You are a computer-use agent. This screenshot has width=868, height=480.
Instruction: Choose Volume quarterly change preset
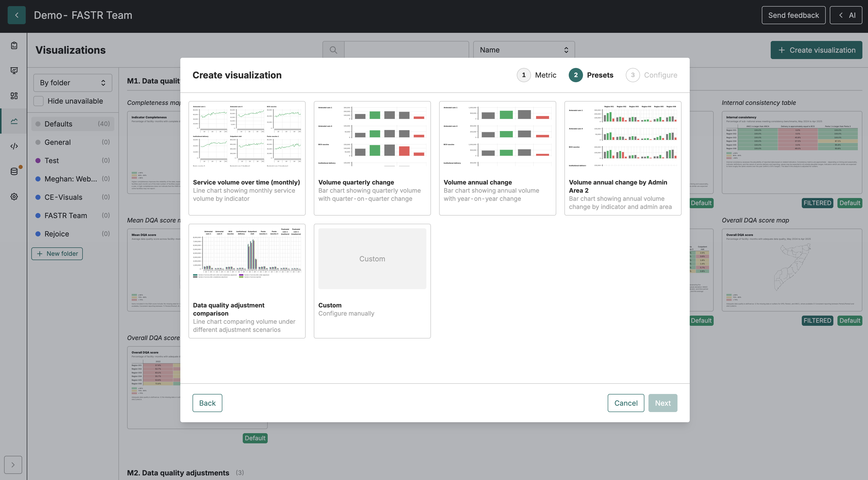click(x=372, y=158)
